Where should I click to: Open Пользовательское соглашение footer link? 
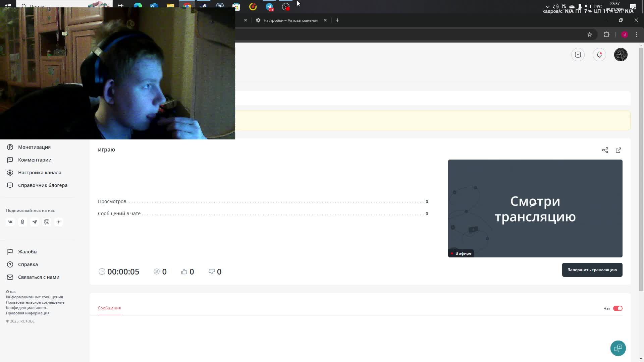coord(35,302)
